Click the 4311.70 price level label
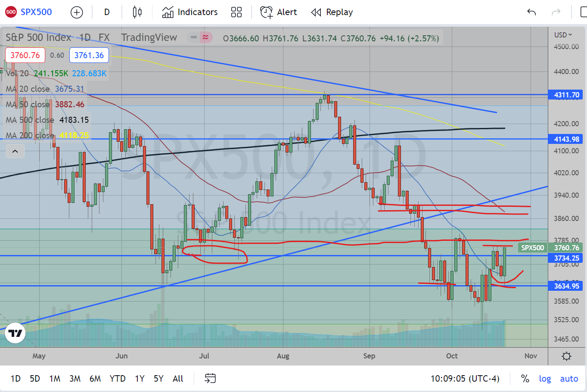Viewport: 587px width, 392px height. tap(565, 95)
